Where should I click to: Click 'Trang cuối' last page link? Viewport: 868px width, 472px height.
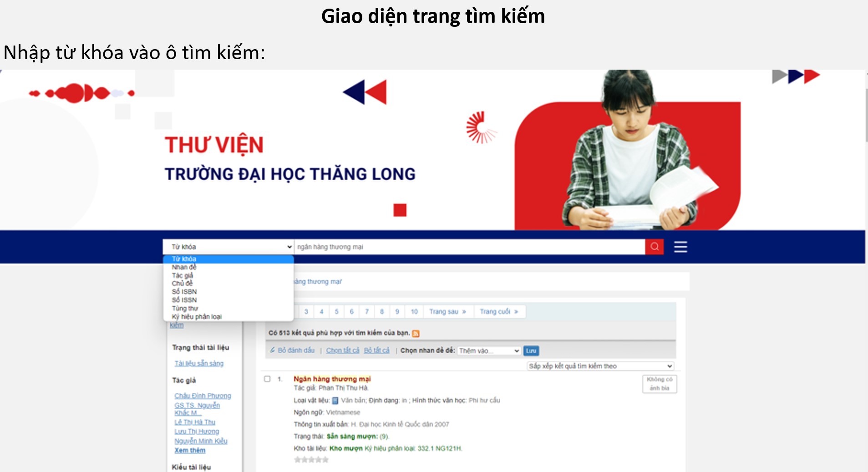(x=499, y=312)
